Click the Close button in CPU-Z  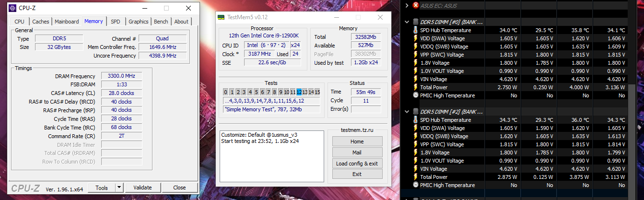point(180,188)
